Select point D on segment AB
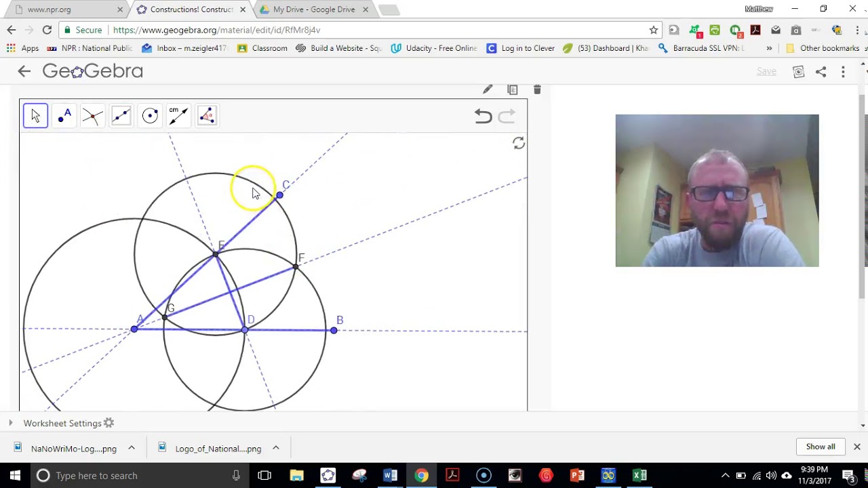The height and width of the screenshot is (488, 868). point(245,330)
